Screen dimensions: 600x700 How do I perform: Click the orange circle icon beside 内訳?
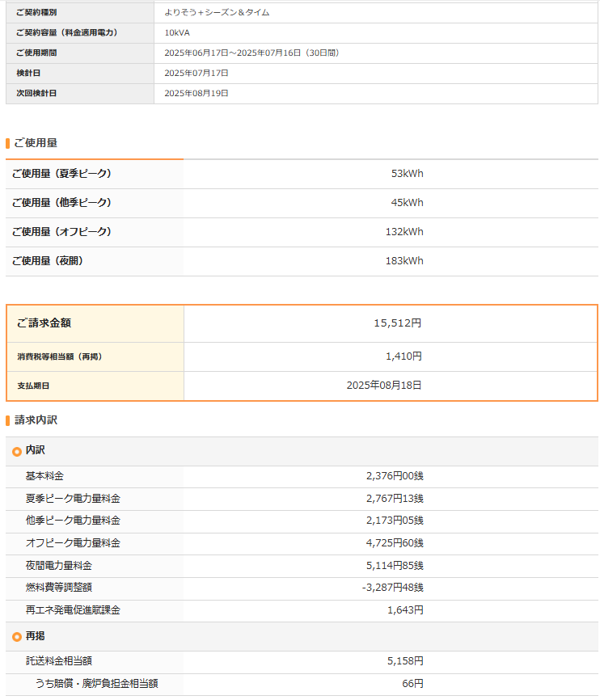17,451
